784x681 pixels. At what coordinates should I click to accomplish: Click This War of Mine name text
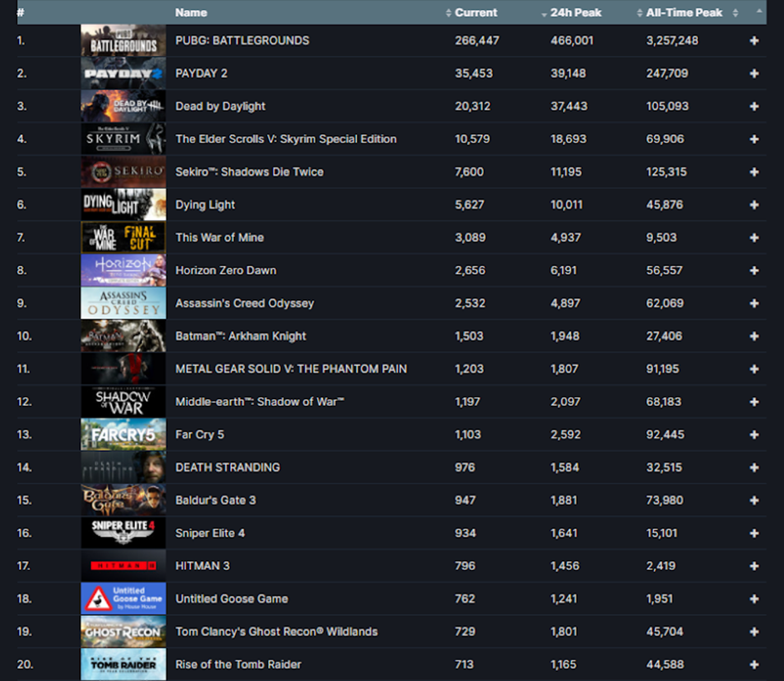pos(219,238)
